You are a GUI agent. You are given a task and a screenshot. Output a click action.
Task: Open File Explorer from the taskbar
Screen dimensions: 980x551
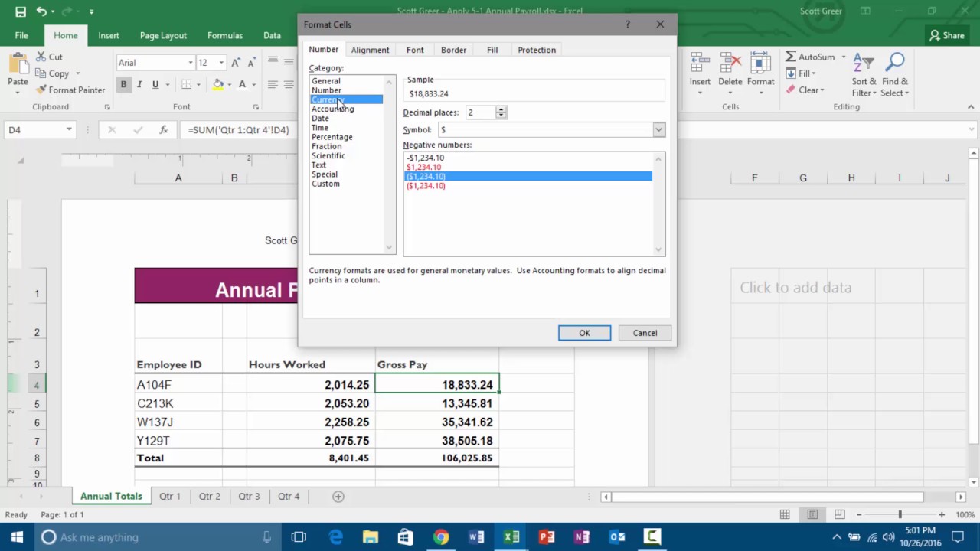coord(371,537)
